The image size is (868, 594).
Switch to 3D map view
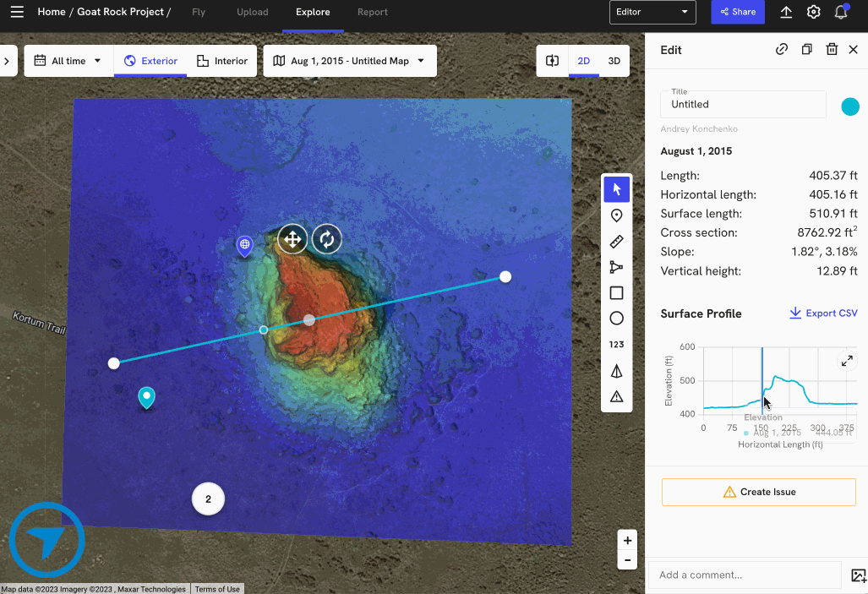(x=614, y=60)
